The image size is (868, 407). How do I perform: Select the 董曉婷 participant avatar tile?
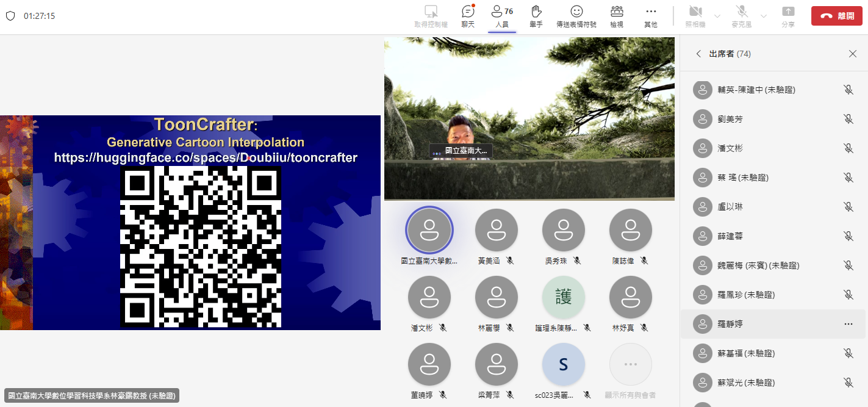(x=429, y=364)
